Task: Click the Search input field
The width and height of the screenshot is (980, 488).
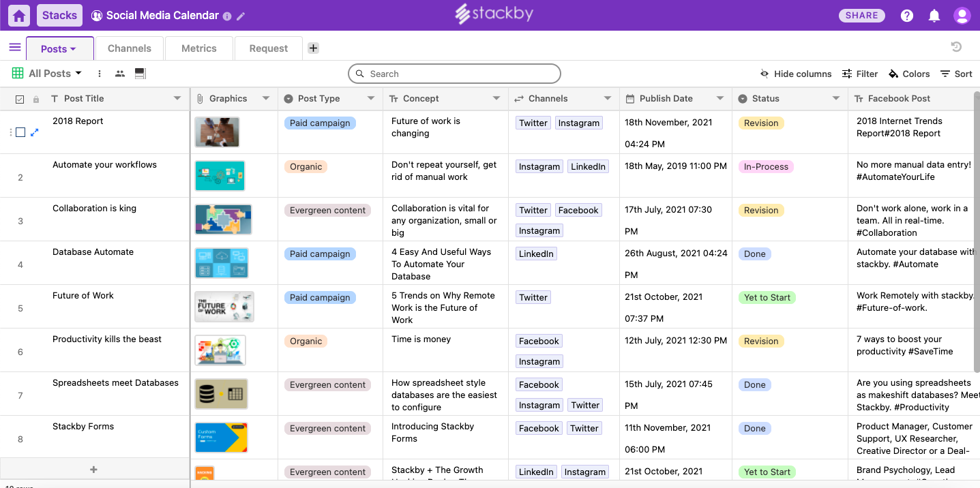Action: [x=454, y=74]
